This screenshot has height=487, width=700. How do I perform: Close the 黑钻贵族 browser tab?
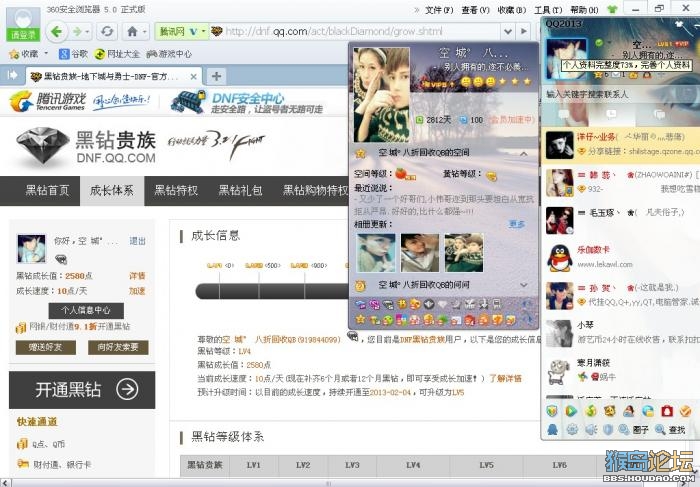[x=193, y=77]
